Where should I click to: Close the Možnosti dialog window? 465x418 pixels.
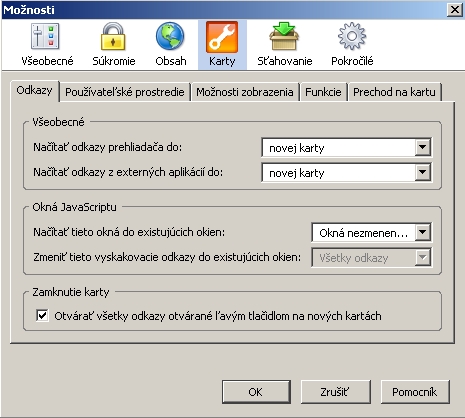click(x=455, y=10)
